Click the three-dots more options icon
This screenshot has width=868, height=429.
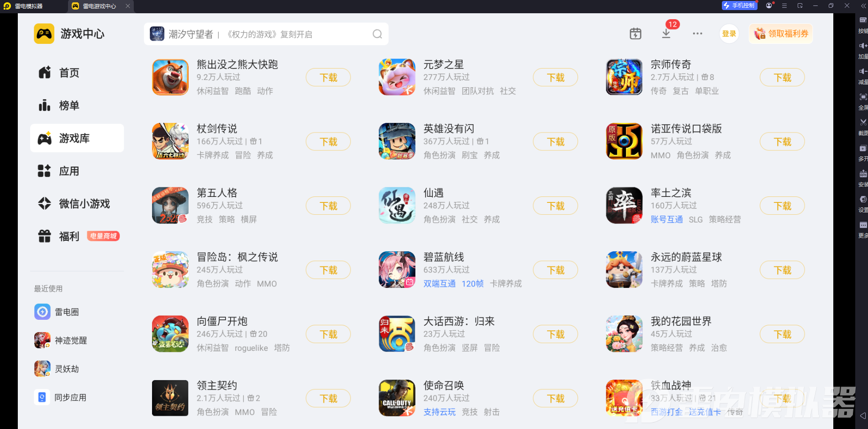[697, 34]
